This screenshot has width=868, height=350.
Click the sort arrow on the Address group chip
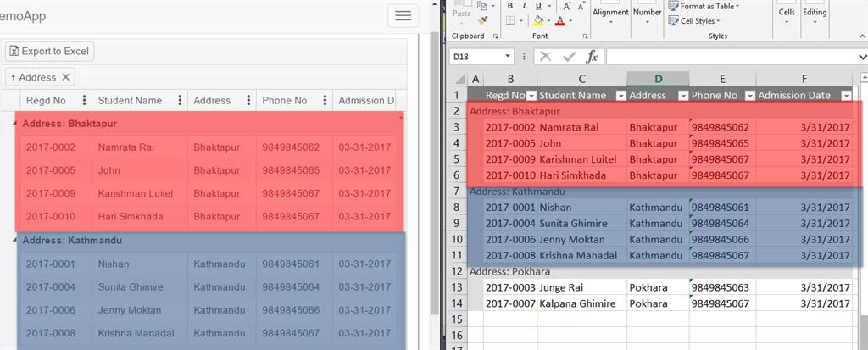click(14, 77)
